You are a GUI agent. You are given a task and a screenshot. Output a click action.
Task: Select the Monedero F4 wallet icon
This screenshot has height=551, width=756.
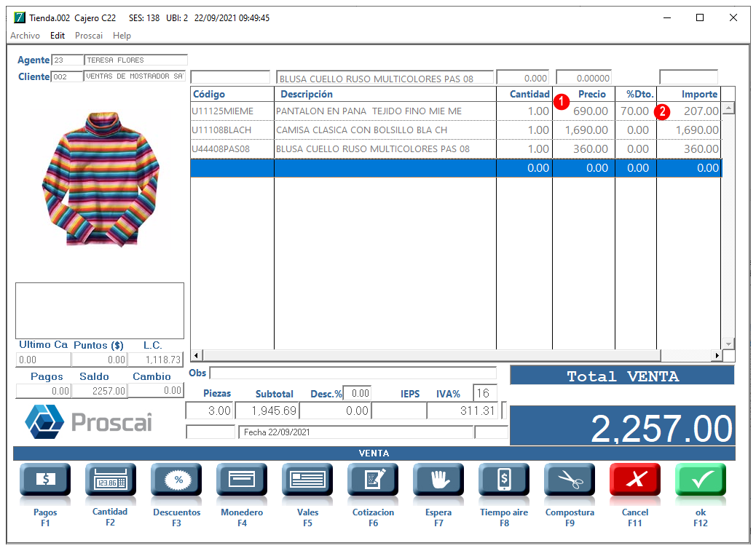pyautogui.click(x=242, y=480)
